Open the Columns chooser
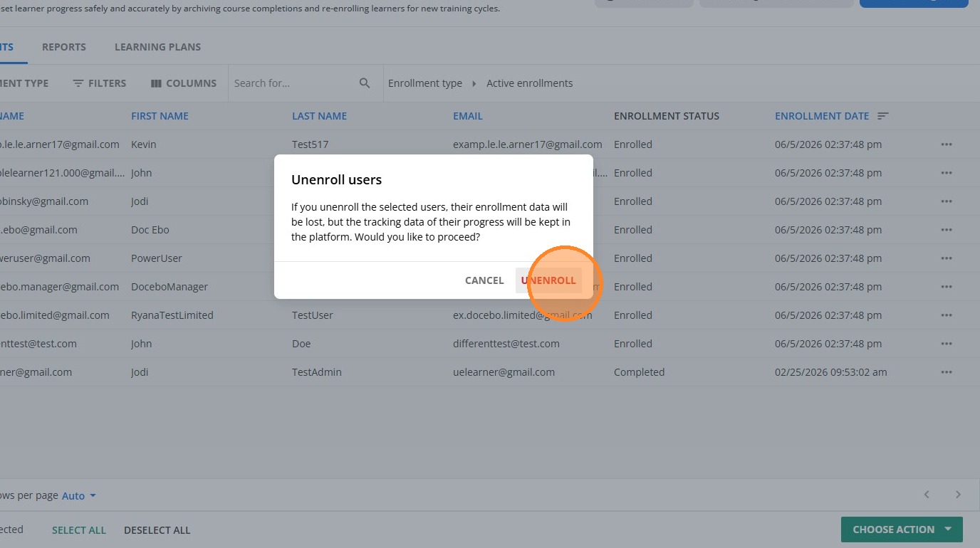This screenshot has width=980, height=548. tap(184, 83)
